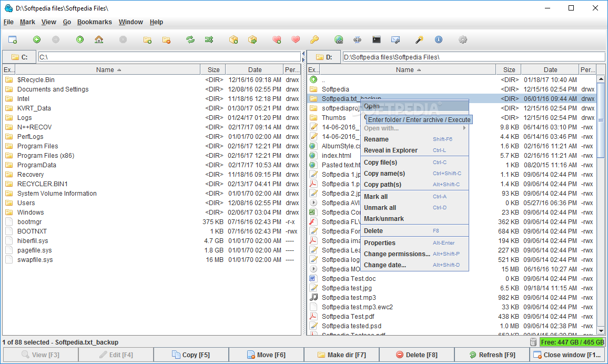This screenshot has height=364, width=608.
Task: Select Change date... in the context menu
Action: [x=414, y=265]
